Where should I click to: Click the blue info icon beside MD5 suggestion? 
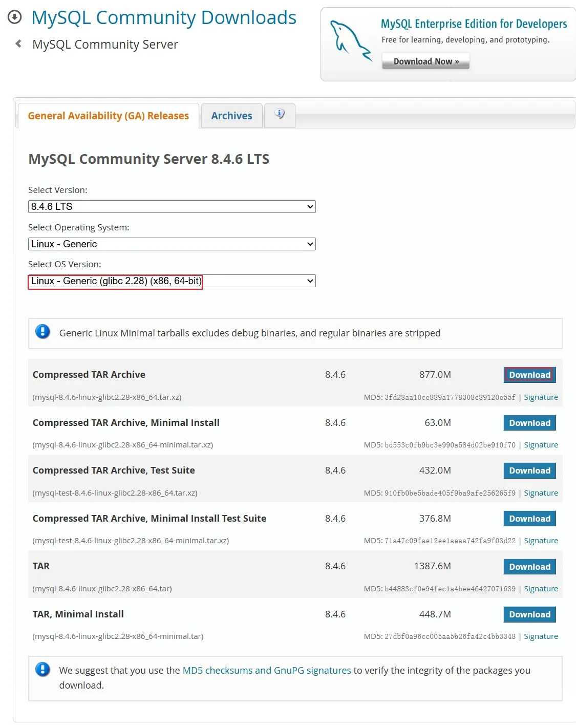point(42,669)
